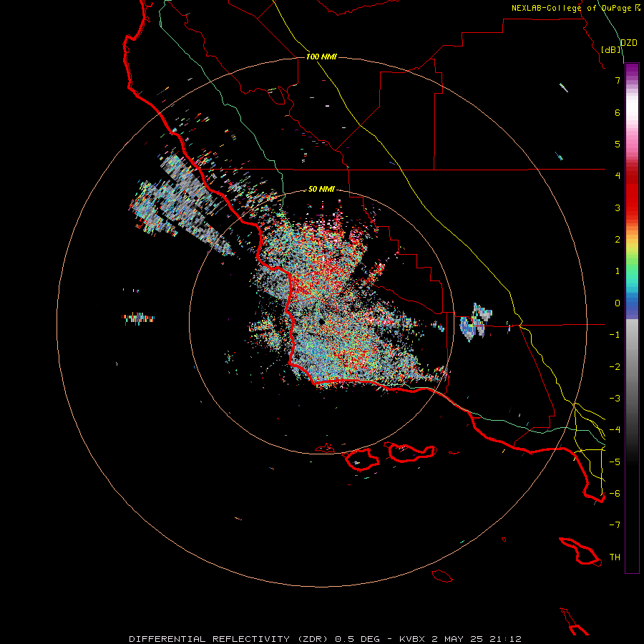Screen dimensions: 644x644
Task: Click the 7 value on the scale
Action: (x=618, y=80)
